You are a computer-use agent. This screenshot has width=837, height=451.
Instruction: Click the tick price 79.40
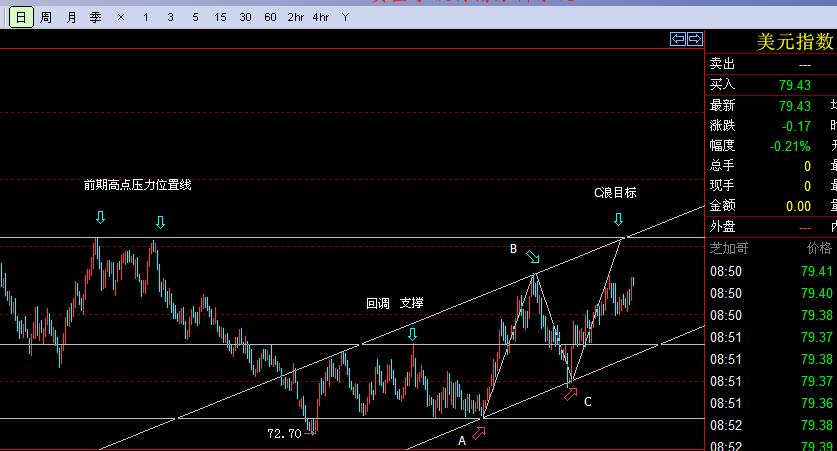click(x=816, y=294)
